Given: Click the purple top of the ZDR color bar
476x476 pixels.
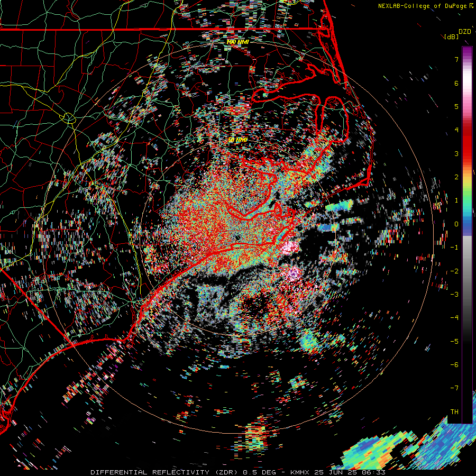Looking at the screenshot, I should pyautogui.click(x=467, y=53).
